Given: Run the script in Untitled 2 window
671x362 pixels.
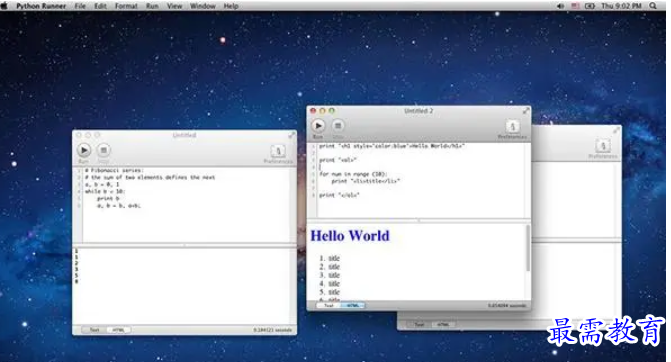Looking at the screenshot, I should click(x=318, y=126).
